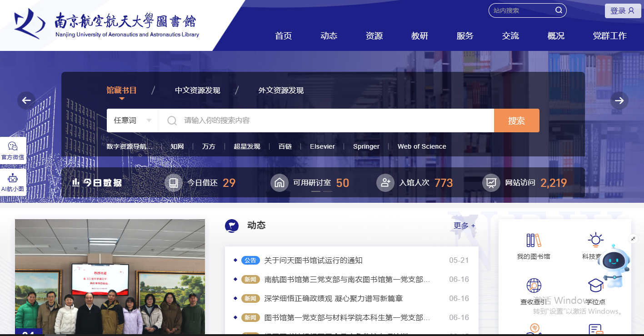Open the 登录 login button
Screen dimensions: 644x336
click(x=622, y=11)
